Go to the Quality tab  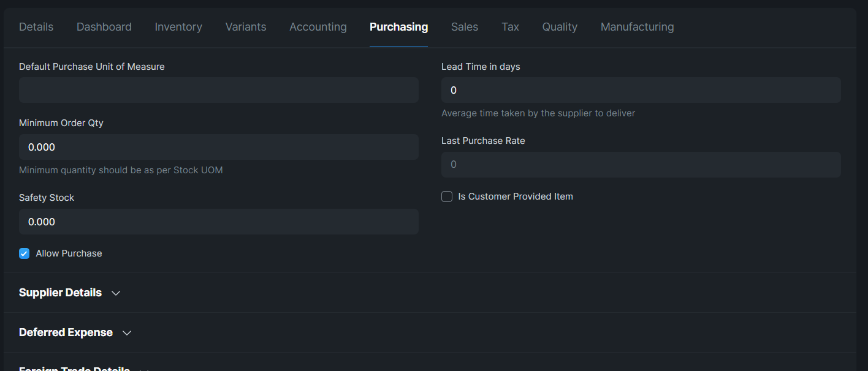click(560, 27)
